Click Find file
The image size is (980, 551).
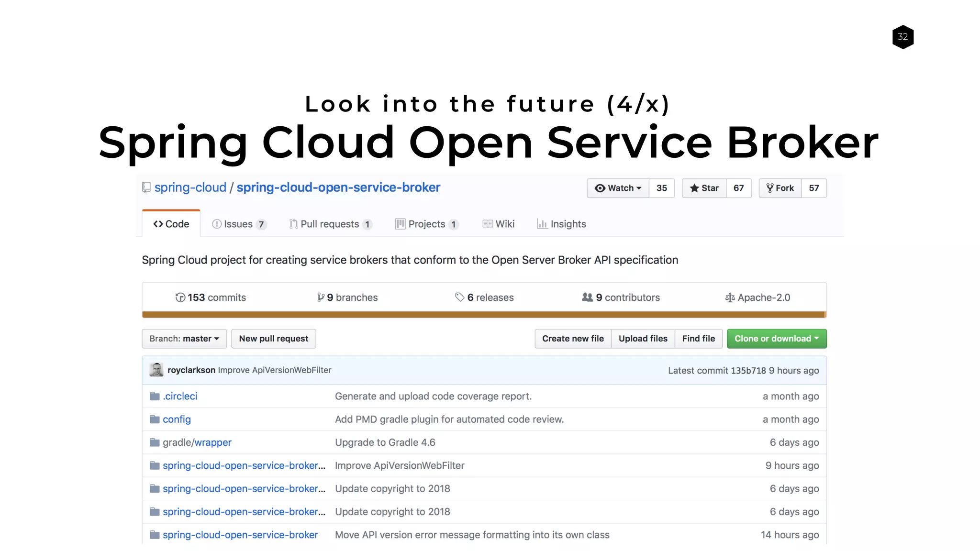pyautogui.click(x=699, y=339)
